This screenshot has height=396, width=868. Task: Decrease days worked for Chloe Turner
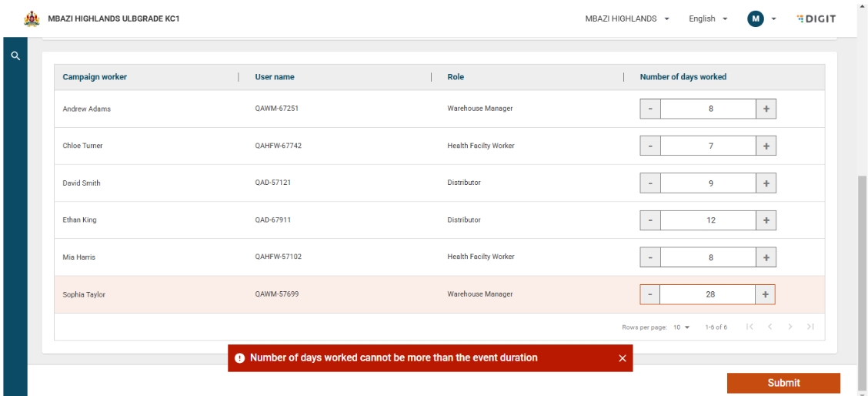pyautogui.click(x=650, y=146)
